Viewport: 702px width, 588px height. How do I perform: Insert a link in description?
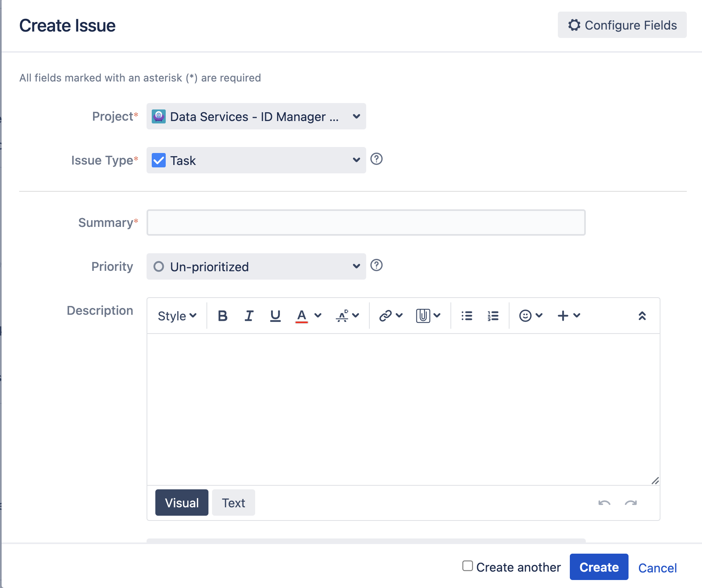coord(391,316)
